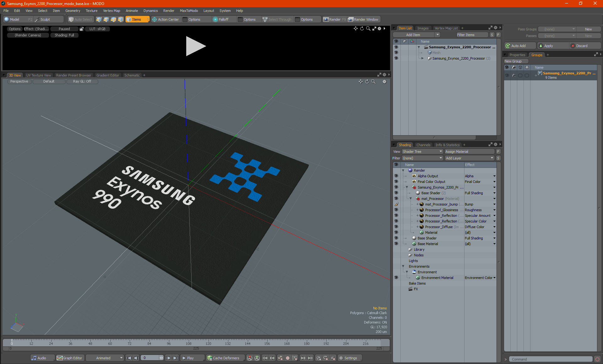Select Edges selection mode icon
Viewport: 603px width, 364px height.
pos(106,19)
